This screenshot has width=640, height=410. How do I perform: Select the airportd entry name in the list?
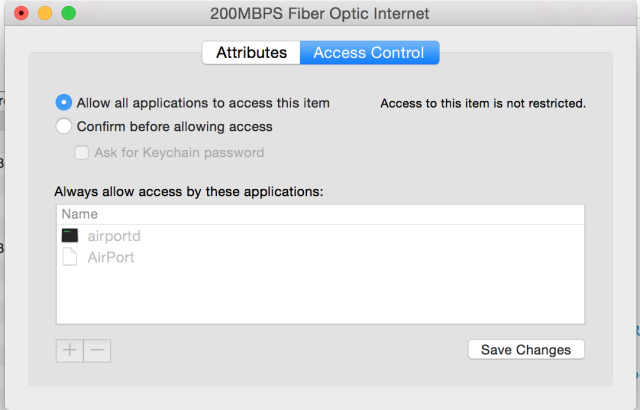pyautogui.click(x=114, y=236)
